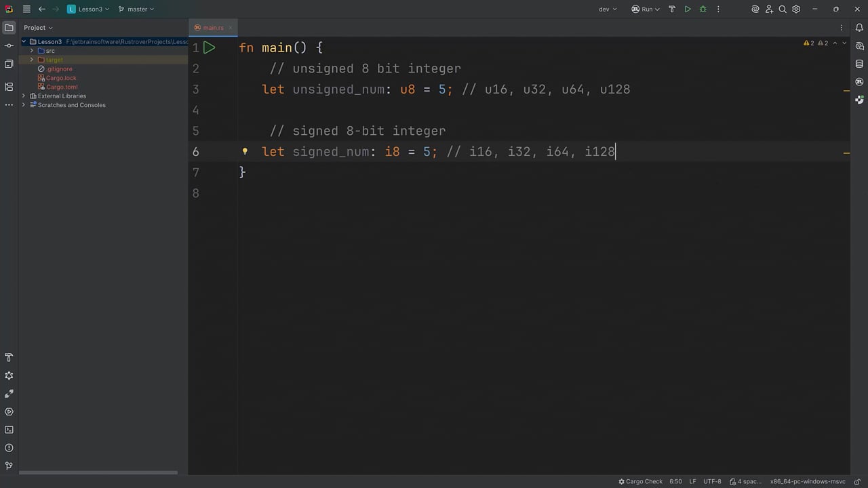The image size is (868, 488).
Task: Open the Database tool window
Action: click(859, 64)
